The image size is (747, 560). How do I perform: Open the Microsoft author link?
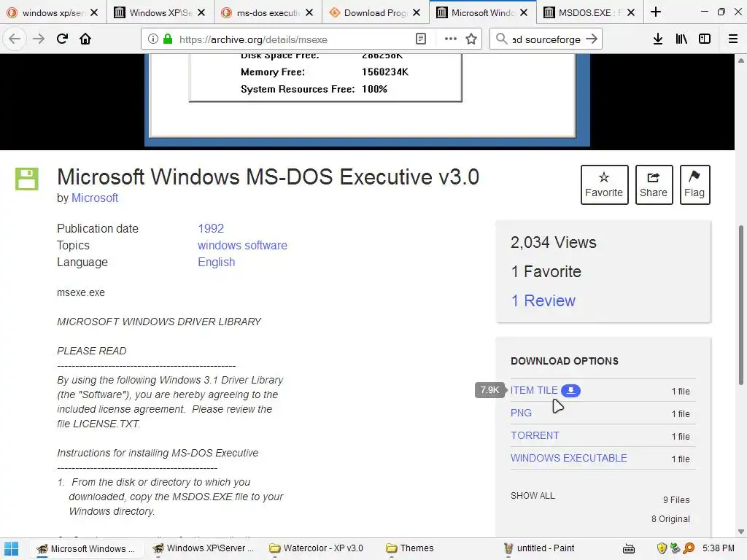coord(95,198)
